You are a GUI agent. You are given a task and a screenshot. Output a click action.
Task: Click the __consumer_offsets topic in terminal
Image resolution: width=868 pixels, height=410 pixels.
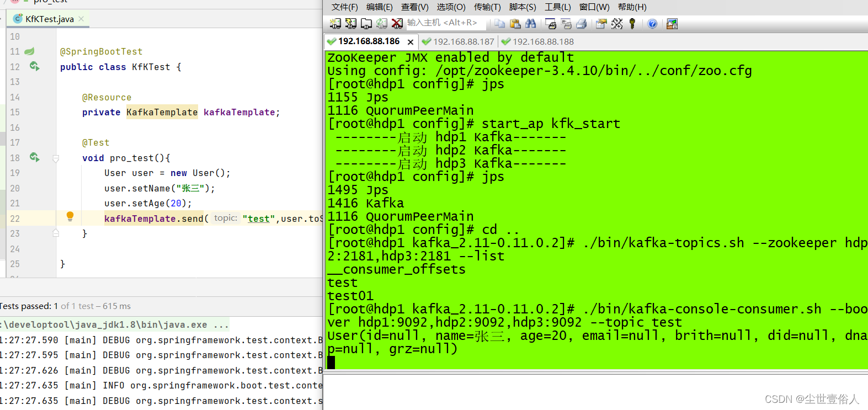(x=396, y=269)
